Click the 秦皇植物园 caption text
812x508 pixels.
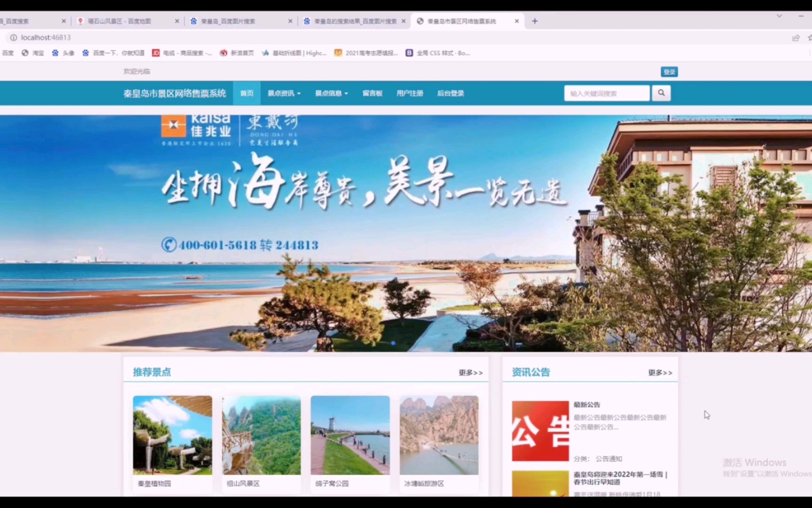click(154, 484)
